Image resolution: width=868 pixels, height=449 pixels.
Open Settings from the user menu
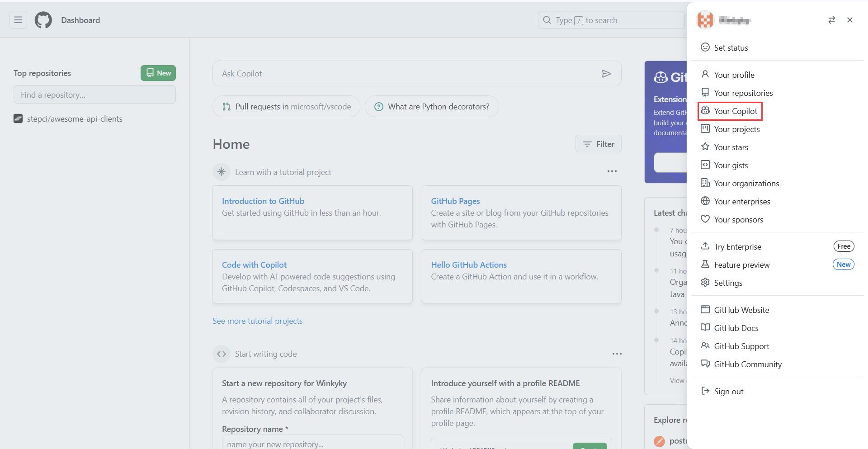[x=777, y=283]
